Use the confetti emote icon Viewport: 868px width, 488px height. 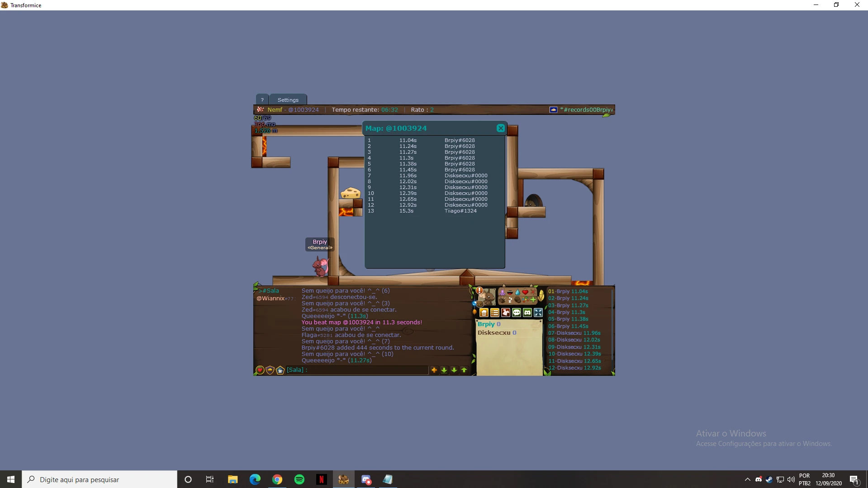[x=525, y=300]
